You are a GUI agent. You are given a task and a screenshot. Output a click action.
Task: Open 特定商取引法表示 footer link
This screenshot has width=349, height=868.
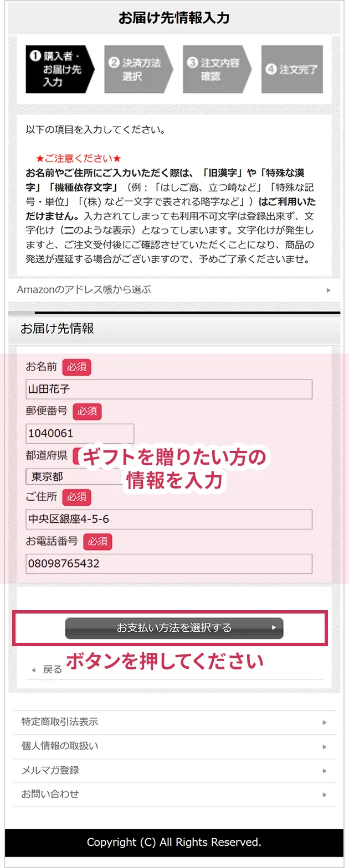(174, 722)
